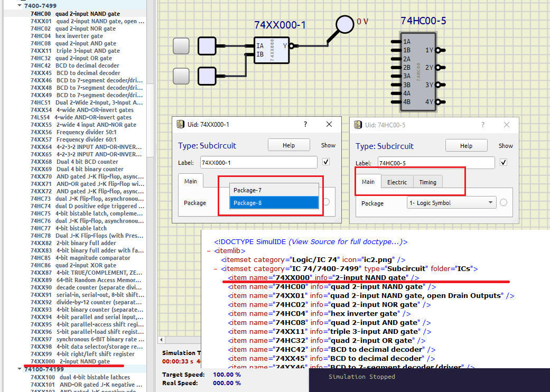Select Package-7 from the dropdown list

274,190
